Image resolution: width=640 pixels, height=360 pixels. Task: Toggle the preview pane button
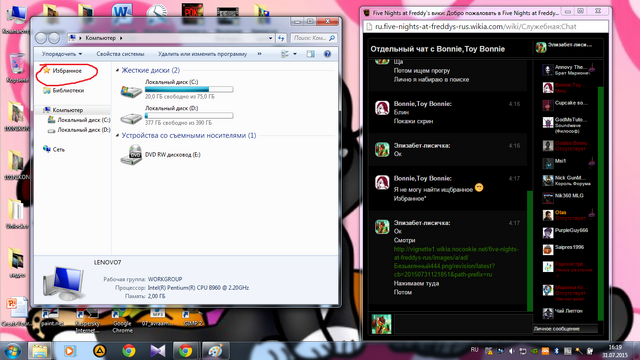[x=311, y=54]
